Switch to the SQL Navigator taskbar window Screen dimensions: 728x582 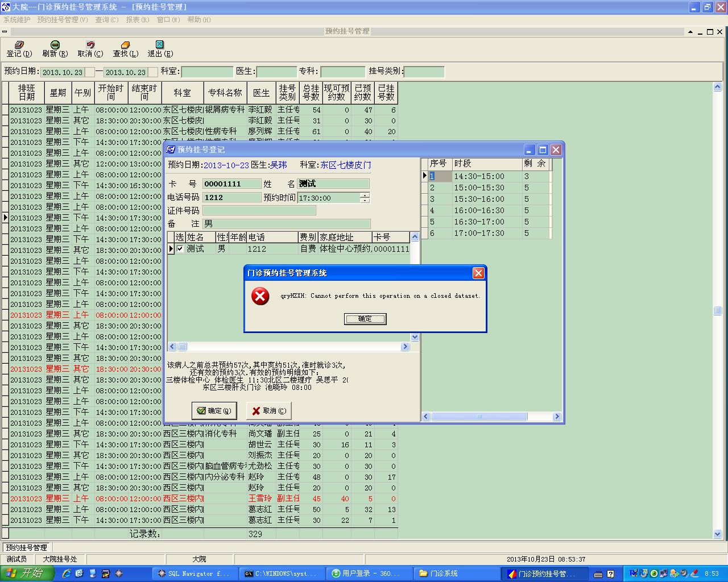(x=195, y=573)
